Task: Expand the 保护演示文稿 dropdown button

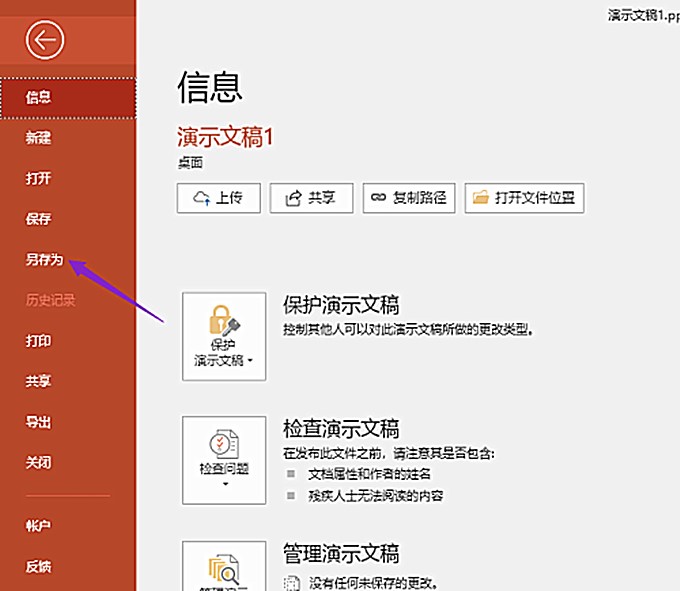Action: 224,336
